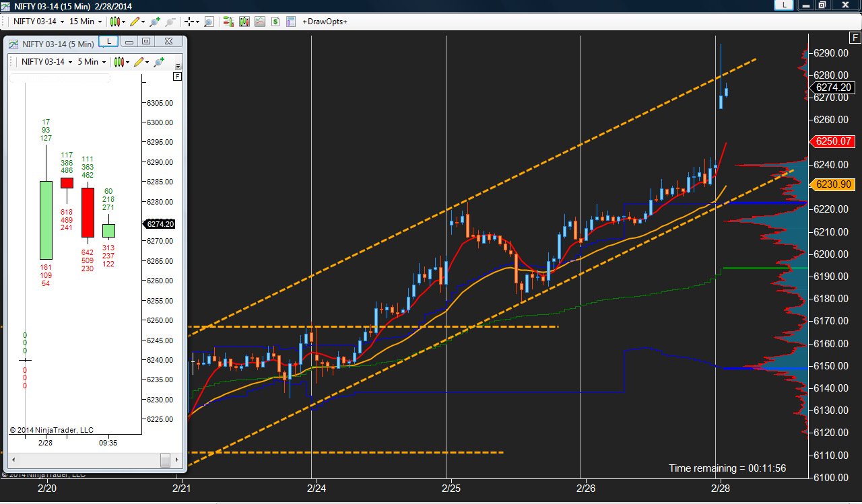Click the 2/24 date axis label

[x=317, y=488]
